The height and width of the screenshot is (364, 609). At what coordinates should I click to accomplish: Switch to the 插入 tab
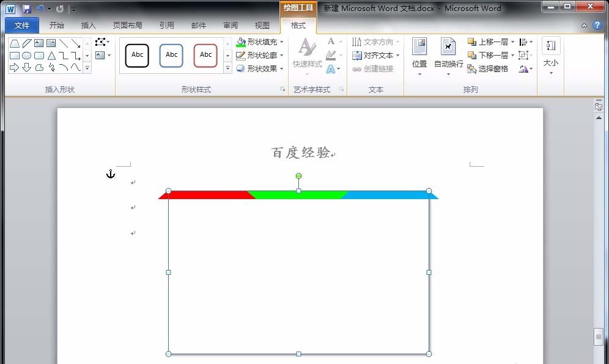tap(88, 25)
